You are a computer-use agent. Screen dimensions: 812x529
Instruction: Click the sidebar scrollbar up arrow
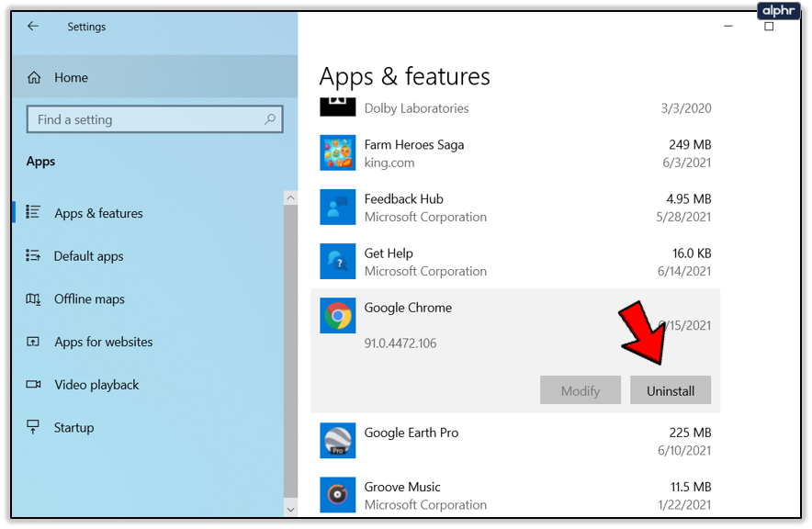pyautogui.click(x=290, y=197)
